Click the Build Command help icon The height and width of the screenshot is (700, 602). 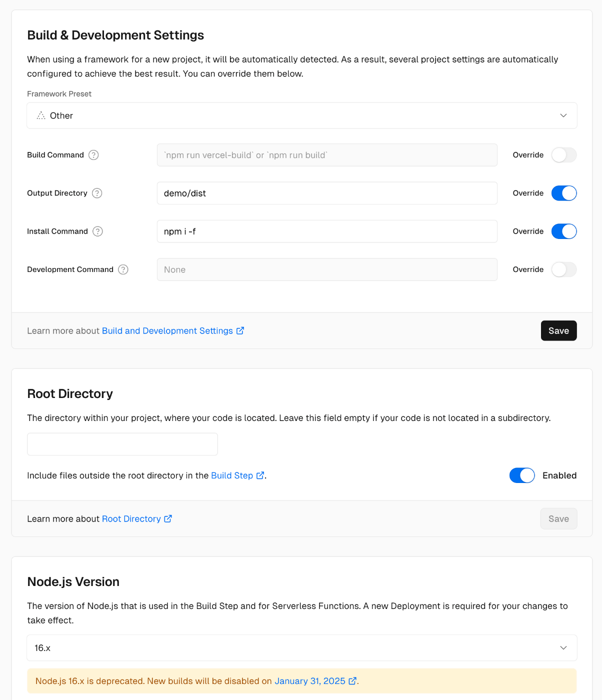click(x=93, y=155)
